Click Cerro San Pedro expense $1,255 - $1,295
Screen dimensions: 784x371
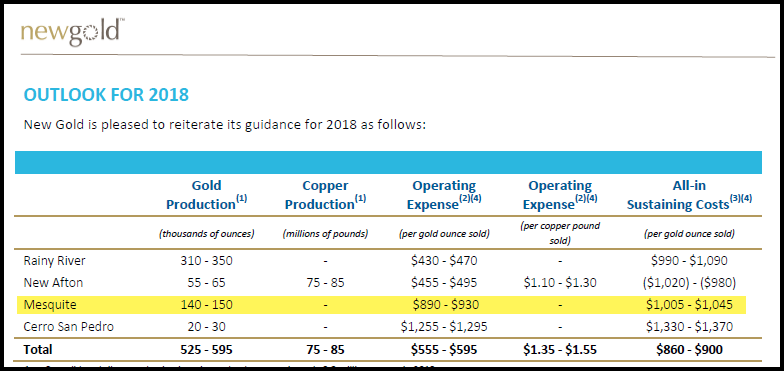[x=444, y=327]
